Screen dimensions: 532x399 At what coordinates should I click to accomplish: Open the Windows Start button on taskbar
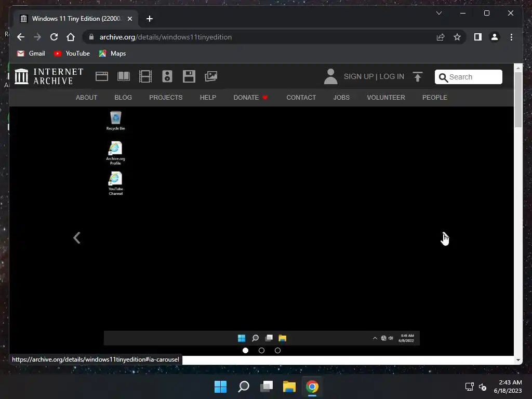pyautogui.click(x=220, y=387)
